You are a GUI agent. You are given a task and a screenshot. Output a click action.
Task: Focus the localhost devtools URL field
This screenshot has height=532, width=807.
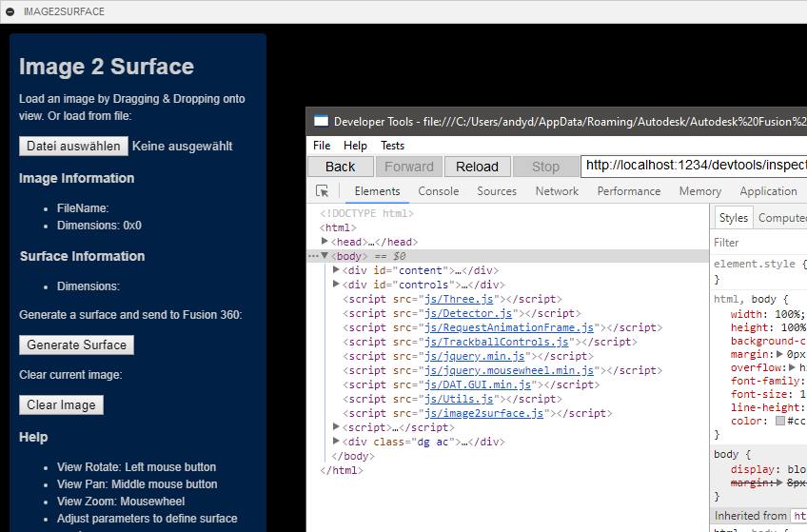(x=694, y=167)
